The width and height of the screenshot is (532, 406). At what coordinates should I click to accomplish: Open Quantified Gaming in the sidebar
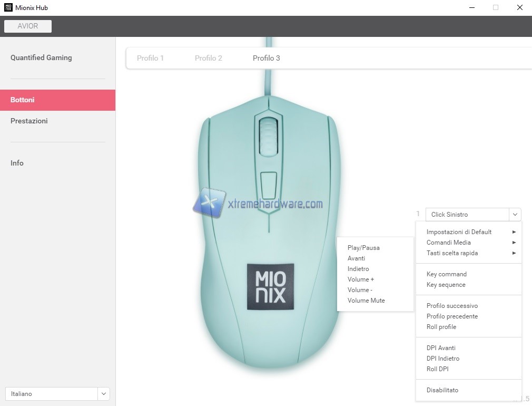pyautogui.click(x=41, y=58)
